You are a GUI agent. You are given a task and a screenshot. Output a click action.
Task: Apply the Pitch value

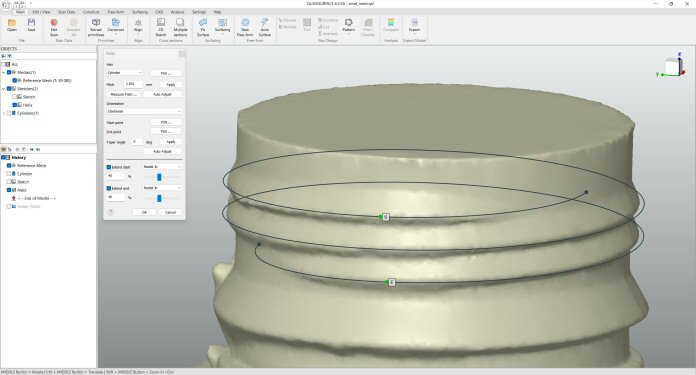tap(170, 84)
